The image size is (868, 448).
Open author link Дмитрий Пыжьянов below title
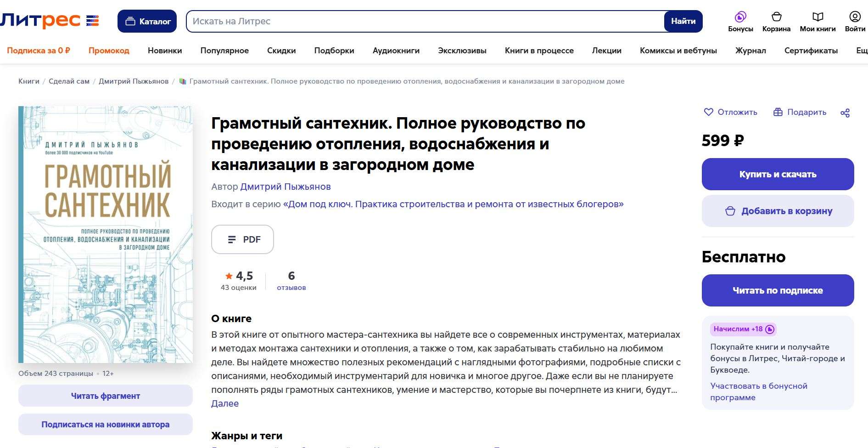pos(286,187)
